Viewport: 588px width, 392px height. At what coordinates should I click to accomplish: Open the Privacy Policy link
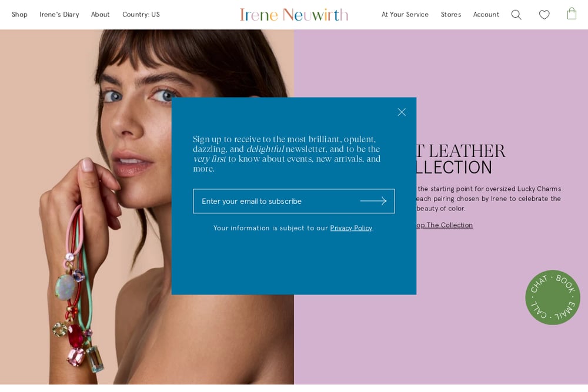pos(351,228)
